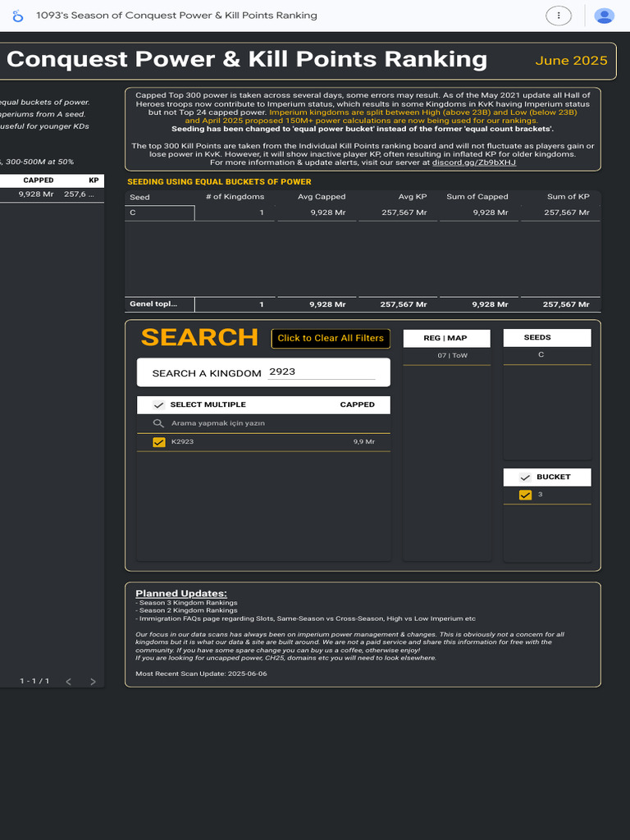Go to previous page arrow in table
The width and height of the screenshot is (630, 840).
click(x=69, y=682)
